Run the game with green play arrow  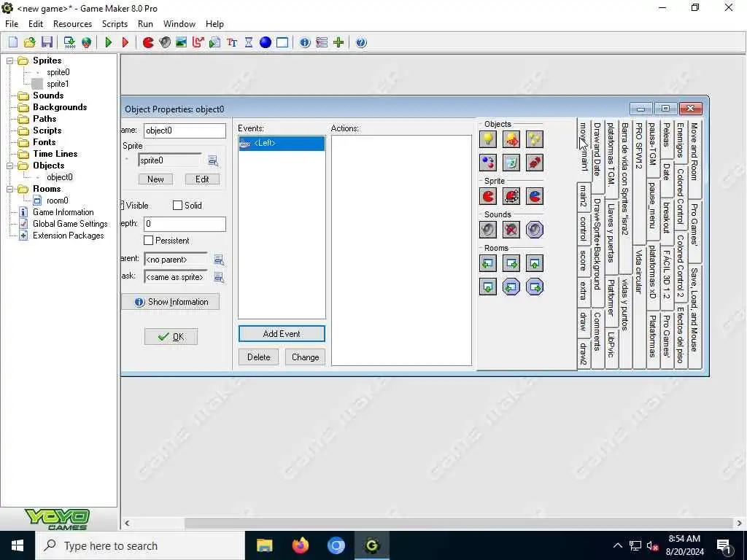pyautogui.click(x=109, y=42)
